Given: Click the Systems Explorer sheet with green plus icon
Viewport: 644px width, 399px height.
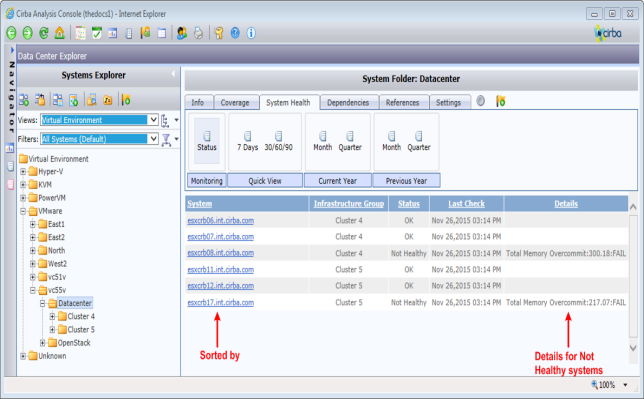Looking at the screenshot, I should click(74, 99).
